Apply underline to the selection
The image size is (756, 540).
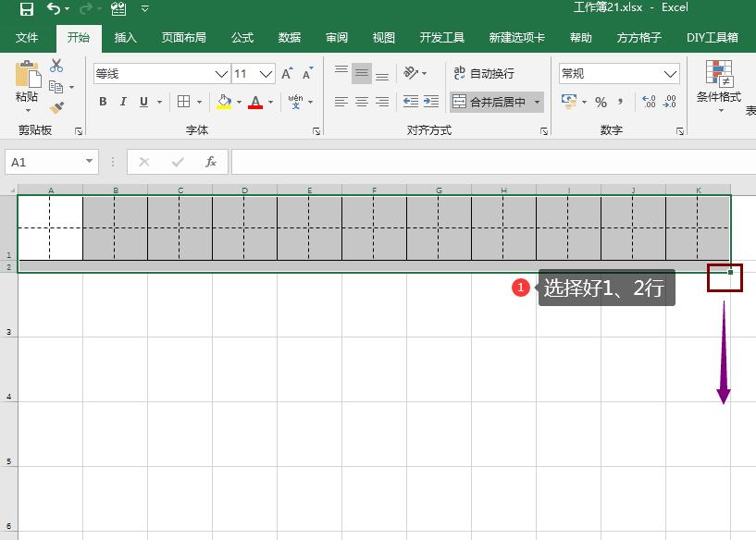pyautogui.click(x=143, y=100)
